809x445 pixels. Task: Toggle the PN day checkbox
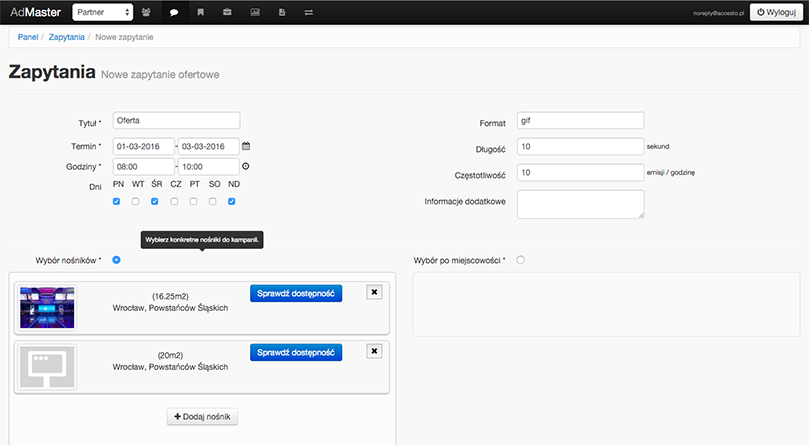(x=117, y=201)
